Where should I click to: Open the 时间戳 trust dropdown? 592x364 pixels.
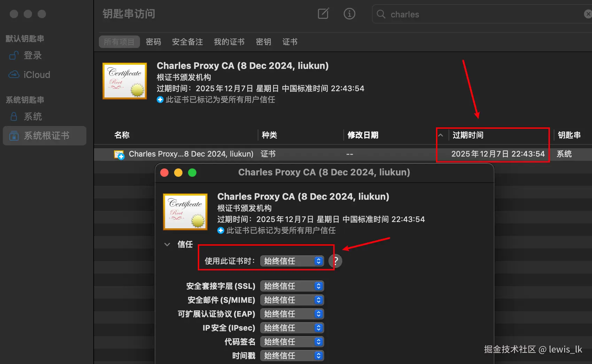(292, 356)
